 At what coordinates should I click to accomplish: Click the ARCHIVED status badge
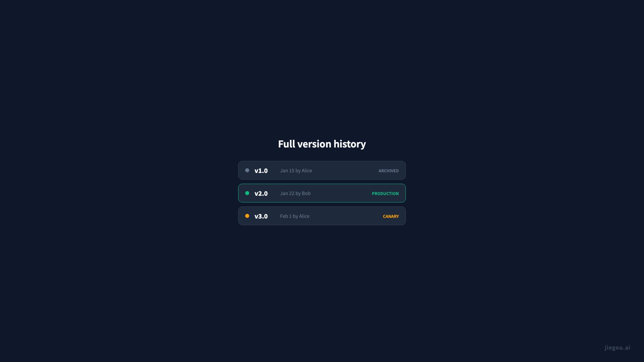click(388, 171)
